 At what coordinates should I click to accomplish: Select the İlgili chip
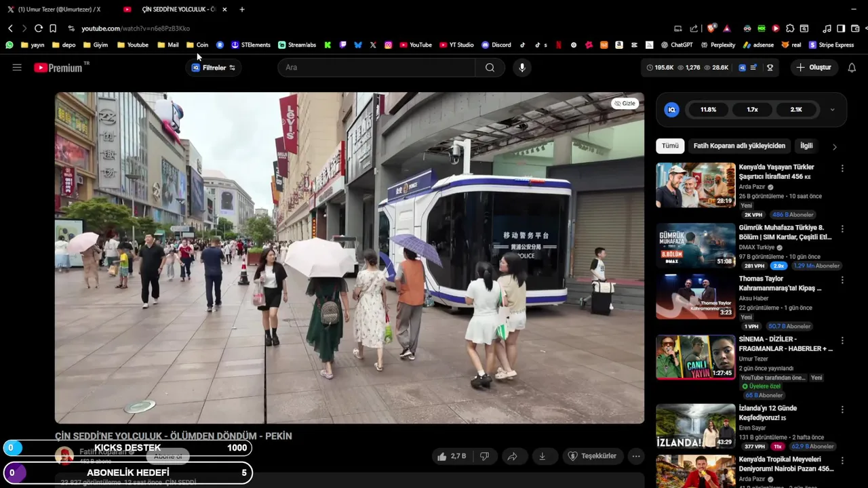(x=806, y=146)
